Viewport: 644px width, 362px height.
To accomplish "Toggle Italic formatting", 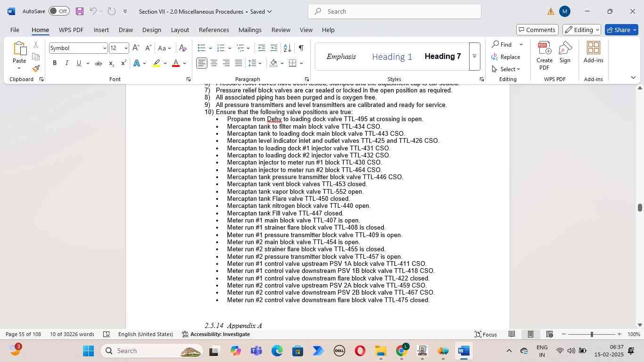I will 66,63.
